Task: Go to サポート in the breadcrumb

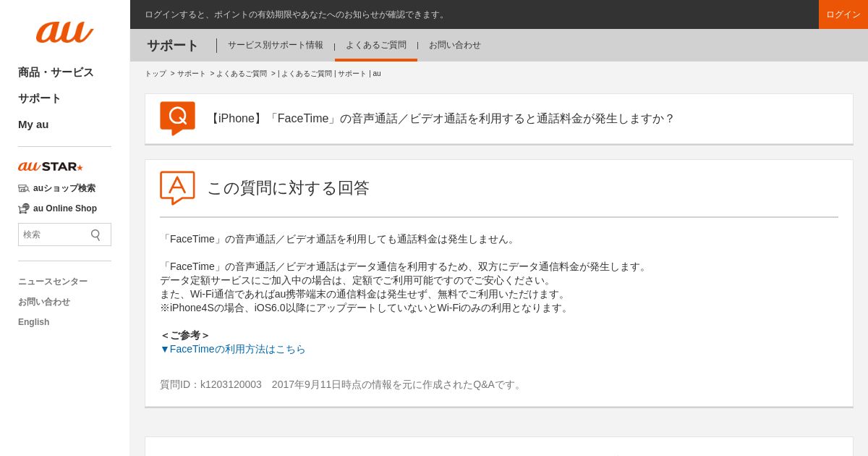Action: click(x=192, y=74)
